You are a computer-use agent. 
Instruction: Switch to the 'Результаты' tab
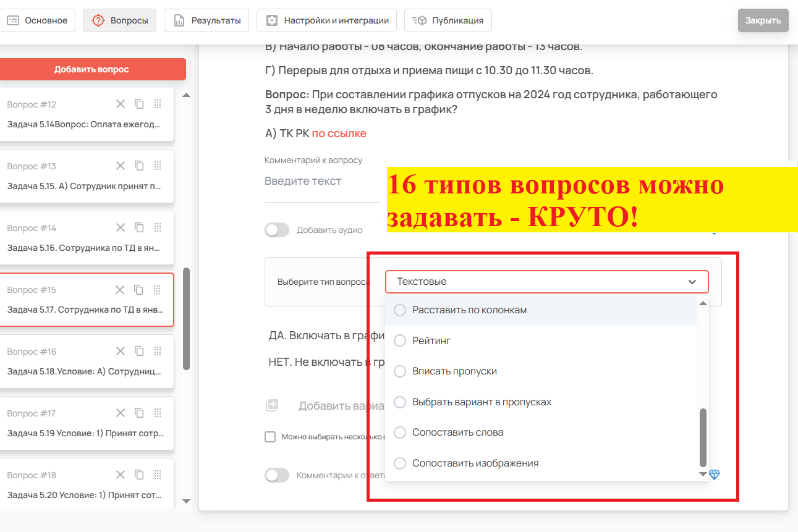(x=206, y=20)
